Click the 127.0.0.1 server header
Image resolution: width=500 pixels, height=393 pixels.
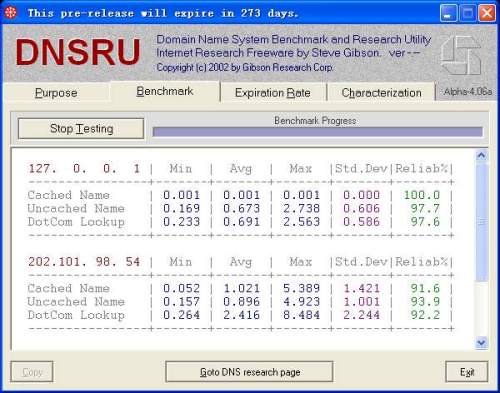(x=84, y=169)
